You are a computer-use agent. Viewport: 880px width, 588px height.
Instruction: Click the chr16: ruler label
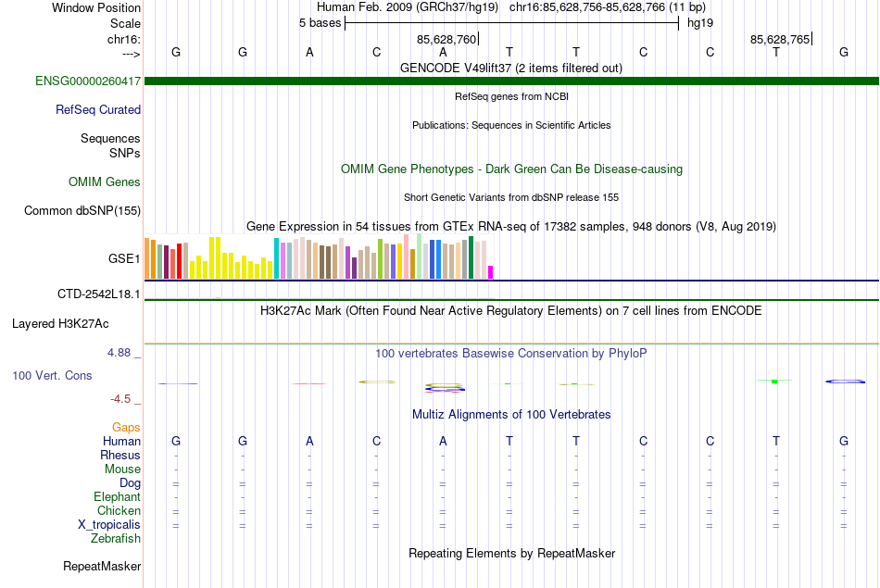coord(124,40)
